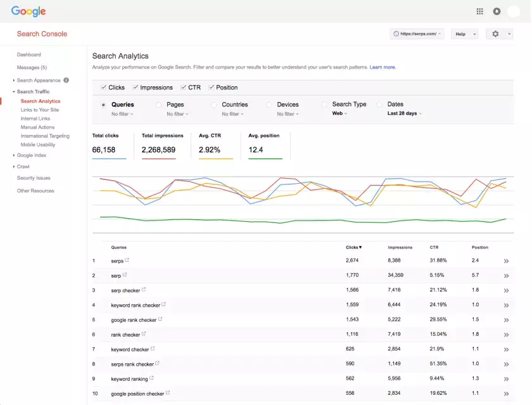Click the Help button
This screenshot has height=405, width=532.
pyautogui.click(x=460, y=34)
